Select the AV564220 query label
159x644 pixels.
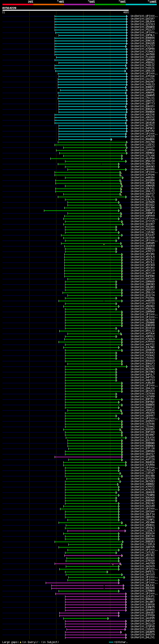[x=9, y=8]
